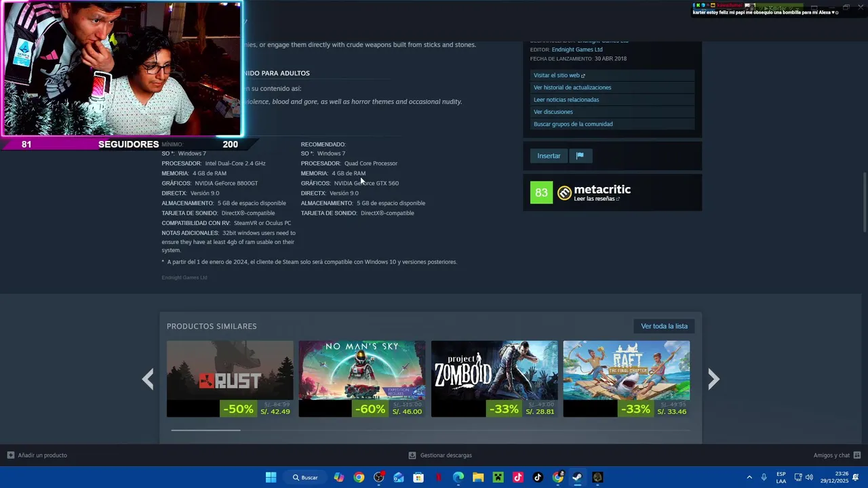
Task: Click the report flag icon button
Action: click(x=580, y=156)
